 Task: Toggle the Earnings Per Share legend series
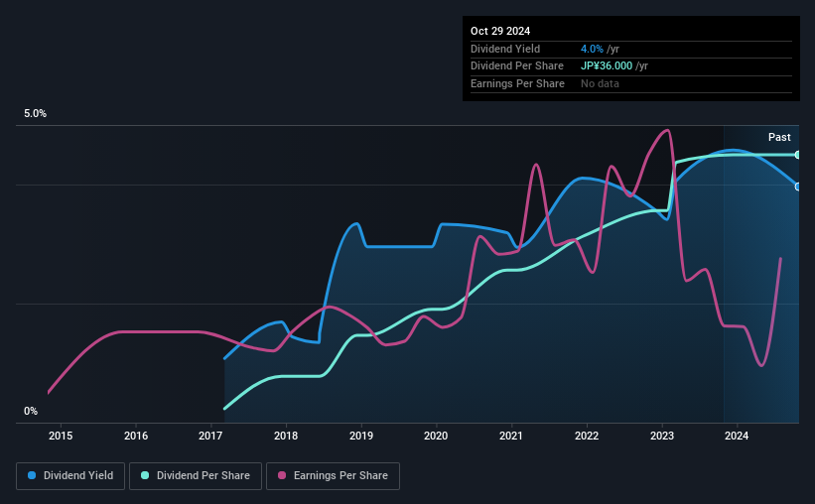coord(333,476)
